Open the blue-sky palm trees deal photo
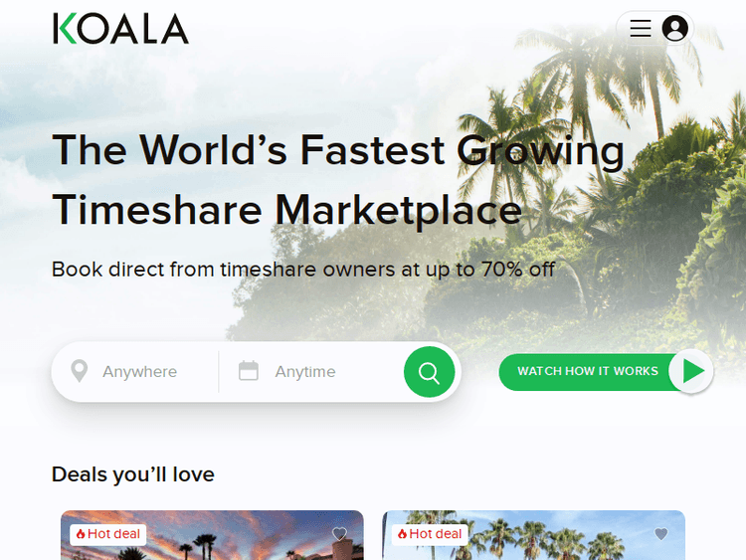Screen dimensions: 746x560 pos(534,535)
